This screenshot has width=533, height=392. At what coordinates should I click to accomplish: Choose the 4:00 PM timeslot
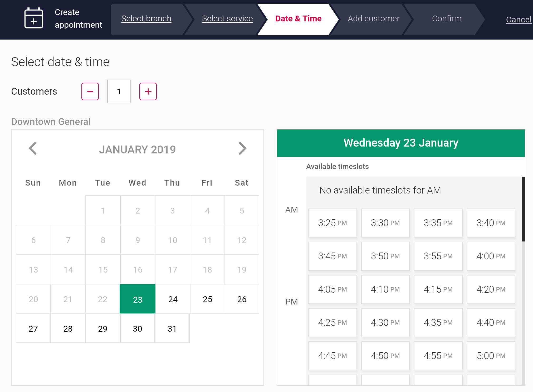pos(491,256)
